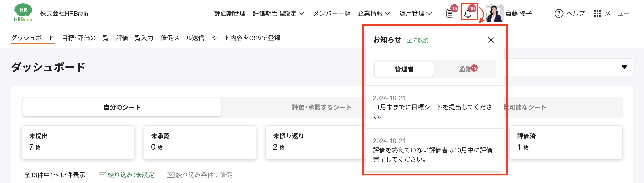This screenshot has width=644, height=183.
Task: Select the 自分のシート segment
Action: 122,107
